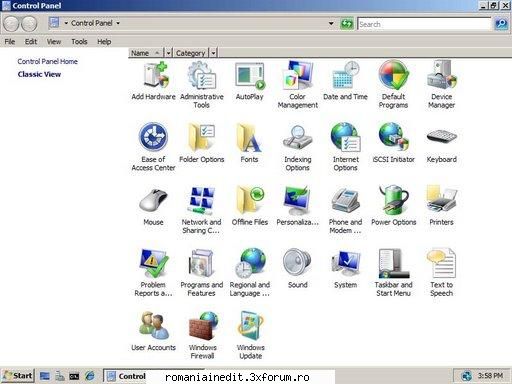Viewport: 512px width, 384px height.
Task: Sort items by Category column header
Action: click(x=191, y=53)
